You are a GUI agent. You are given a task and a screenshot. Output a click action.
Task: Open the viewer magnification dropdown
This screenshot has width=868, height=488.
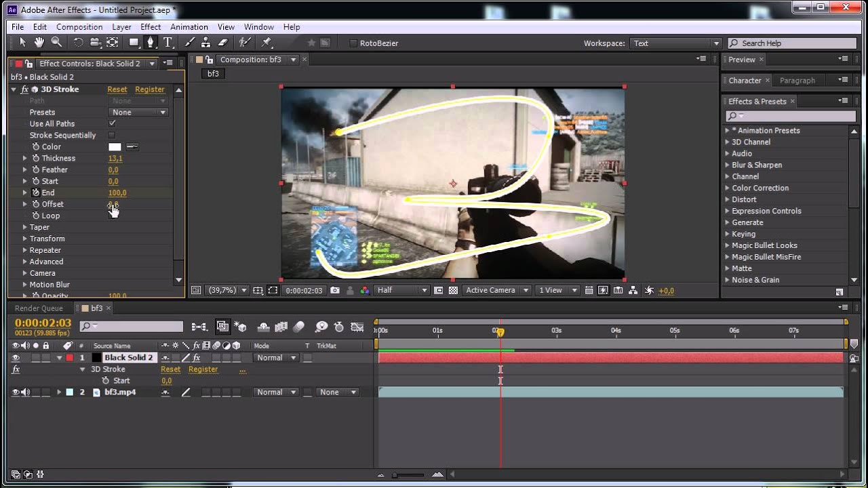[x=226, y=290]
